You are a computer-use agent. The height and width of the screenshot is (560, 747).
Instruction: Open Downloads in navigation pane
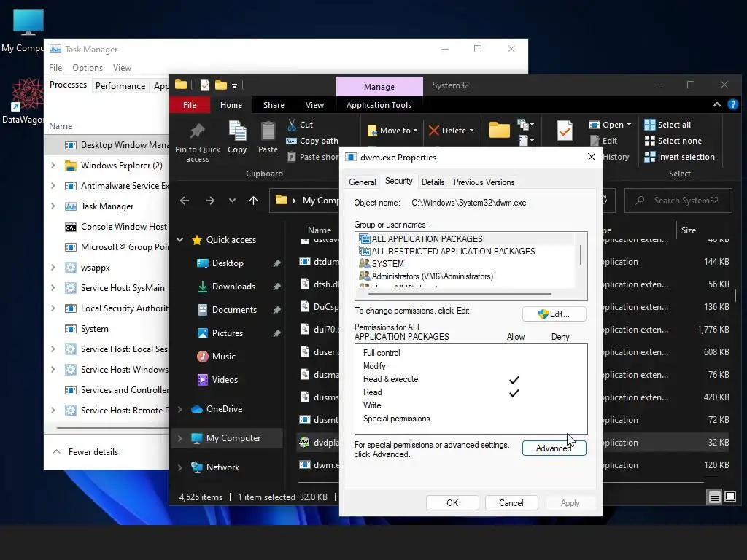click(233, 287)
